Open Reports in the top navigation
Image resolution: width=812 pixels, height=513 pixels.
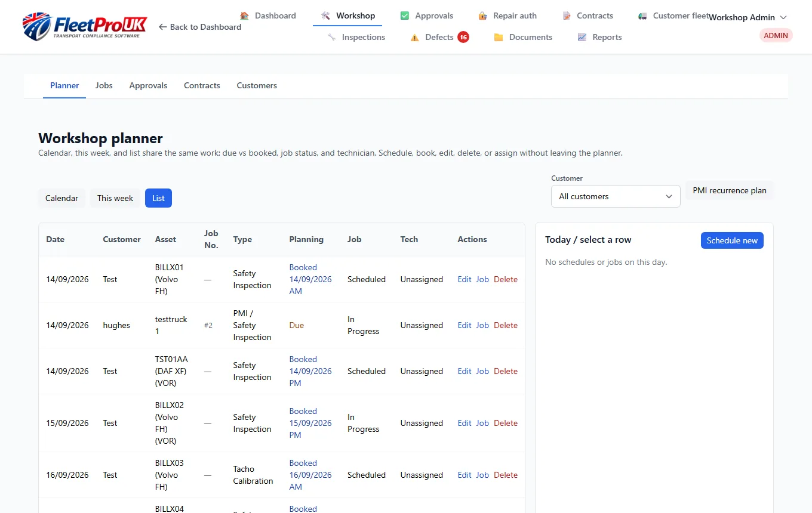pyautogui.click(x=599, y=37)
